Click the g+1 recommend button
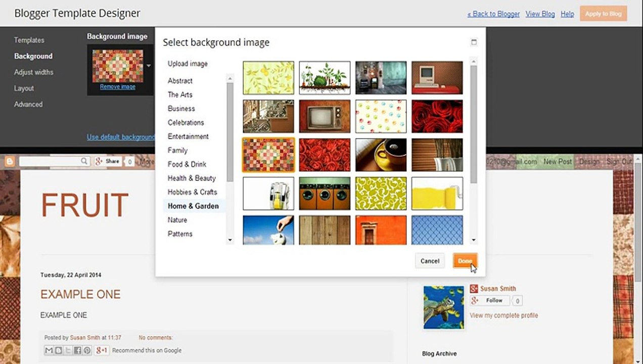Viewport: 643px width, 364px height. (x=102, y=350)
